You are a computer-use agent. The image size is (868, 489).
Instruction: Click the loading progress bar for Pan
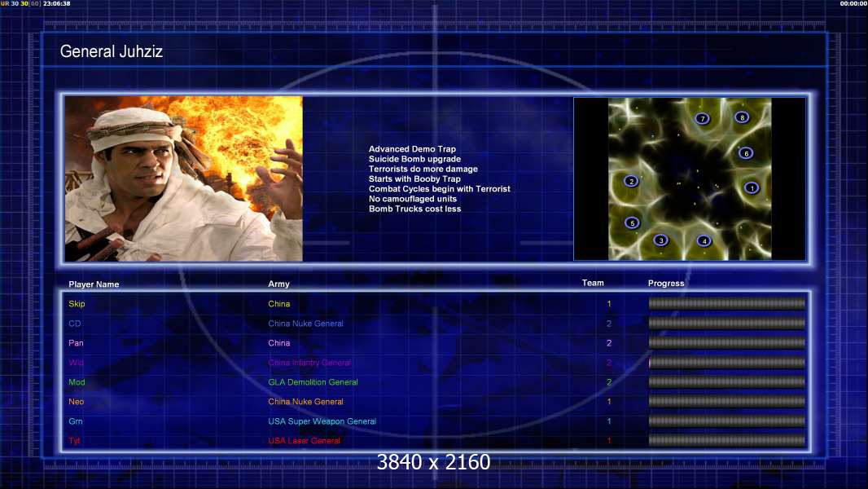point(727,343)
